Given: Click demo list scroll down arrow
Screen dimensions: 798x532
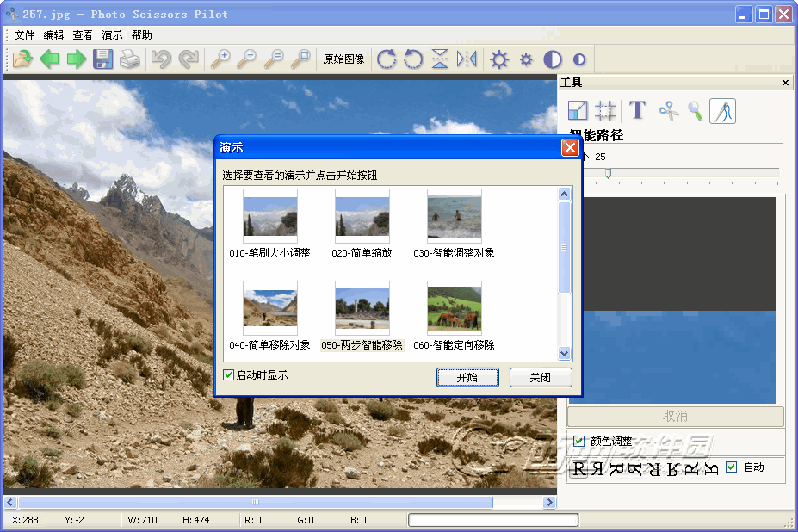Looking at the screenshot, I should coord(564,353).
